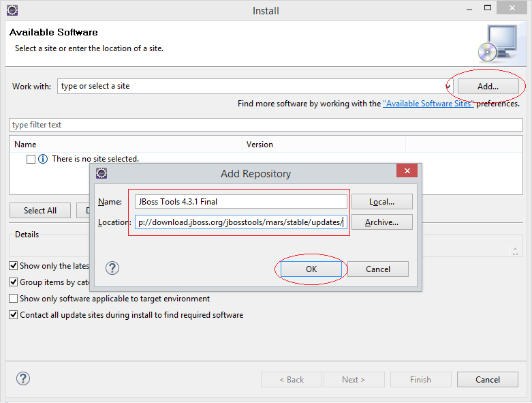This screenshot has width=532, height=403.
Task: Uncheck Contact all update sites during install
Action: (13, 315)
